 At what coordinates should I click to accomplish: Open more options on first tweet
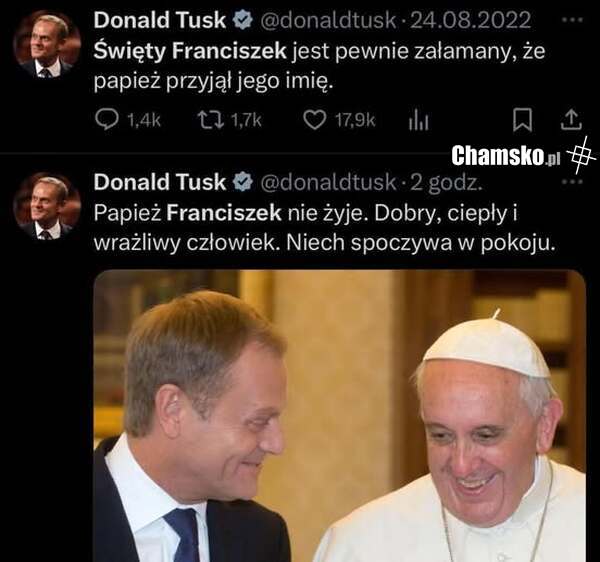tap(573, 20)
